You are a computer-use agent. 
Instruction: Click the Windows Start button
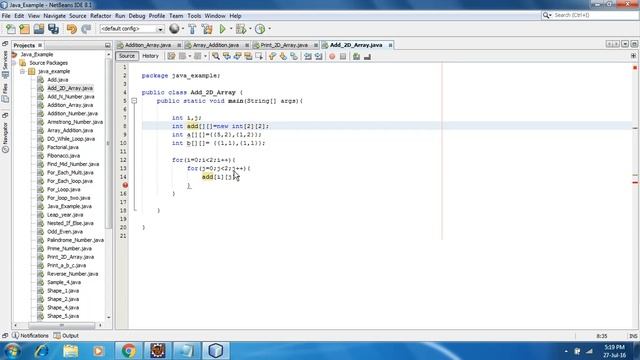12,351
